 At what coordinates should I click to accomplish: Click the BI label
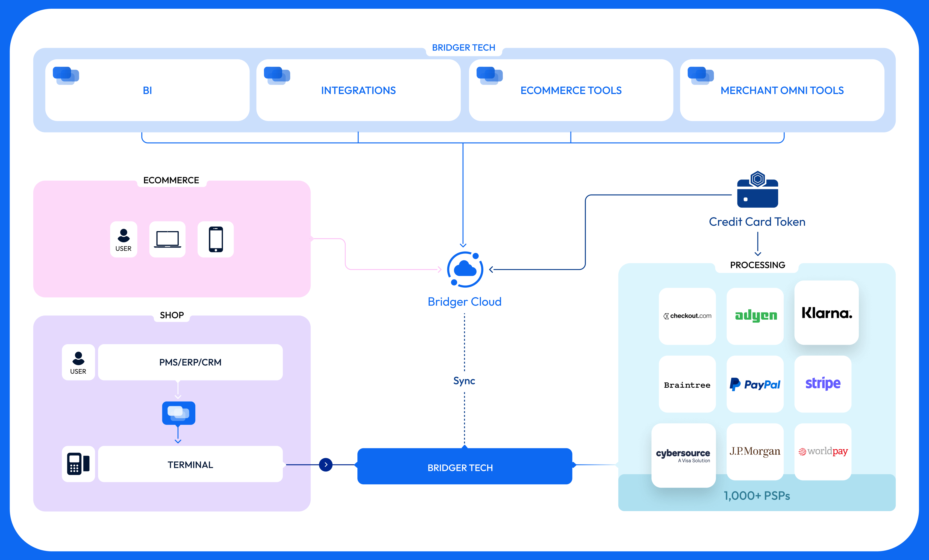point(148,90)
